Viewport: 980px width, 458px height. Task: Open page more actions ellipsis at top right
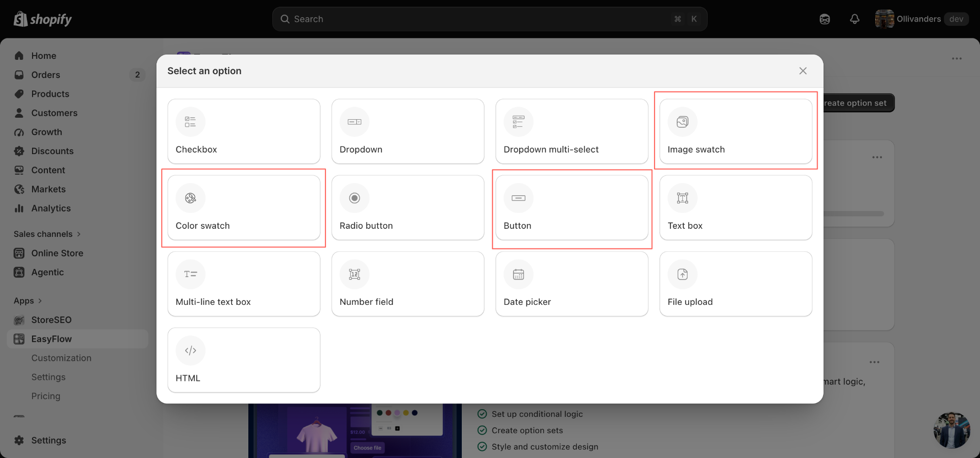coord(957,59)
